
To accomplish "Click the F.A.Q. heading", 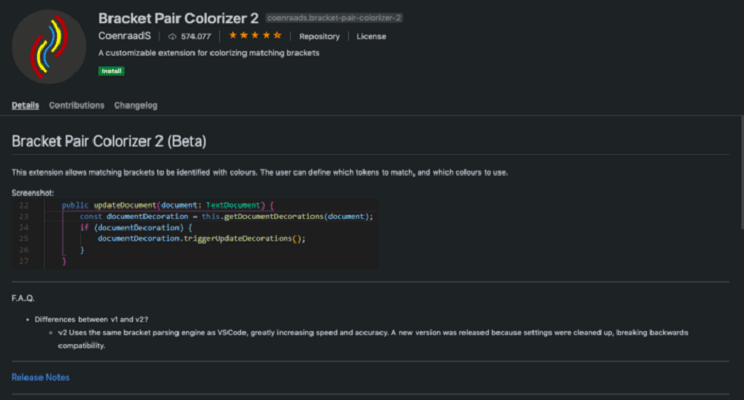I will 23,298.
